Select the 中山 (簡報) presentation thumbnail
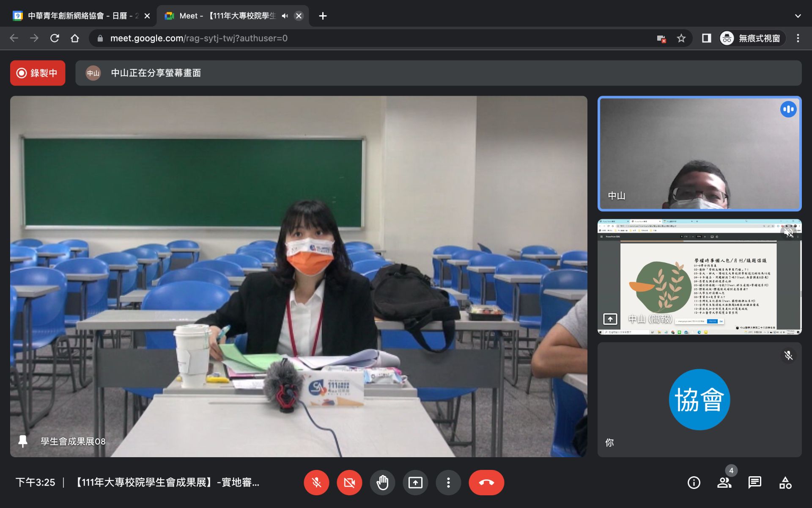 tap(699, 276)
